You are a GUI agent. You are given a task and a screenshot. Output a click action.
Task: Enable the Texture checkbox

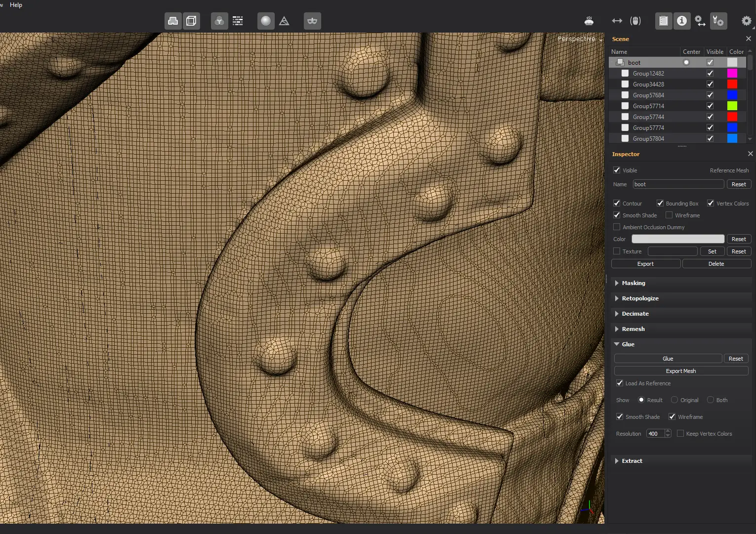pos(617,251)
